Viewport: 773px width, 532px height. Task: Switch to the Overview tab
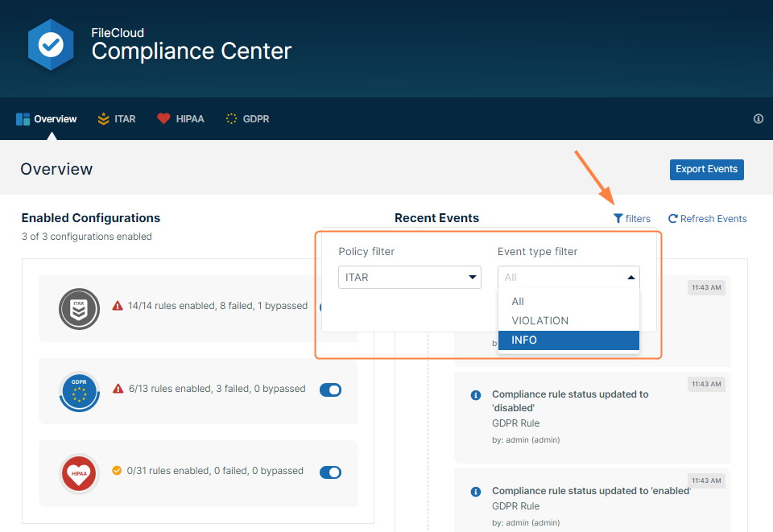pos(47,119)
